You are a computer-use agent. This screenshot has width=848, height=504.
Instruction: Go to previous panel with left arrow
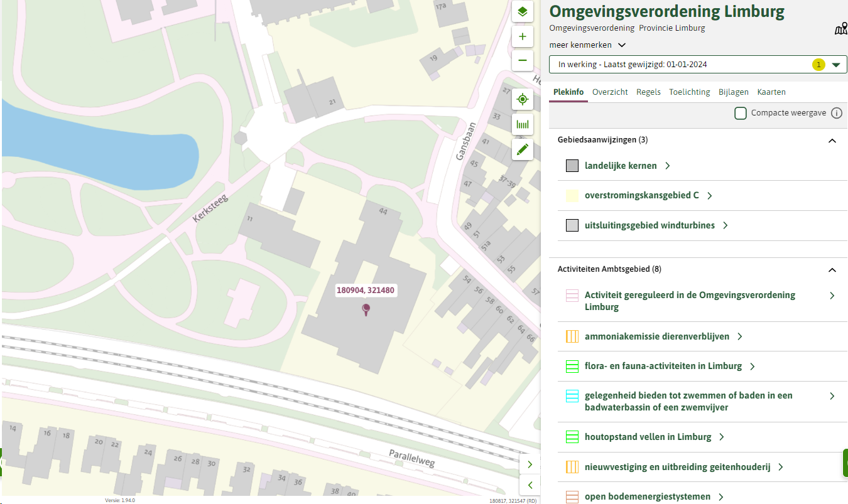pos(530,485)
